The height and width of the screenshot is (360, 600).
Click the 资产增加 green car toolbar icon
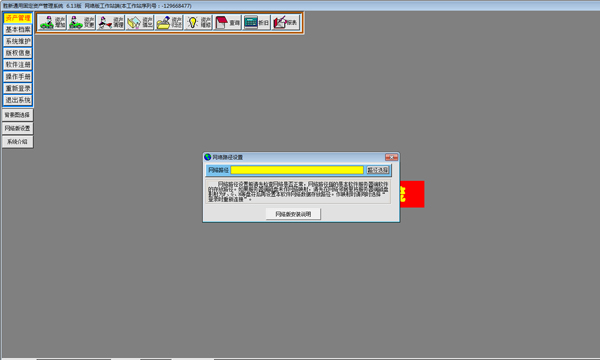coord(52,23)
